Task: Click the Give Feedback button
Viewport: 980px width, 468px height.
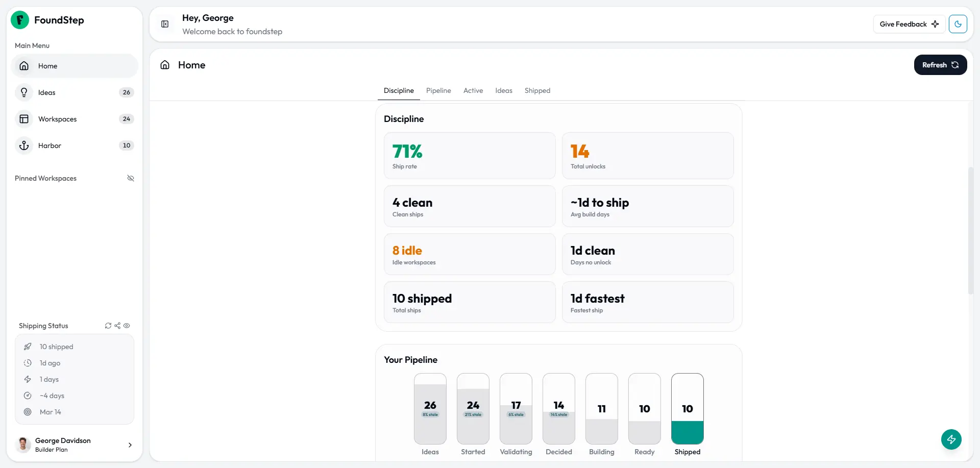Action: click(x=909, y=24)
